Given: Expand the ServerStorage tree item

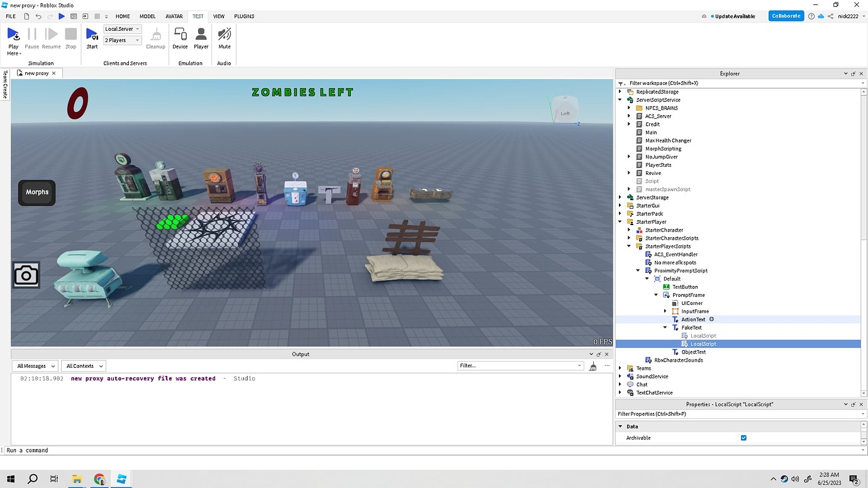Looking at the screenshot, I should click(x=620, y=197).
